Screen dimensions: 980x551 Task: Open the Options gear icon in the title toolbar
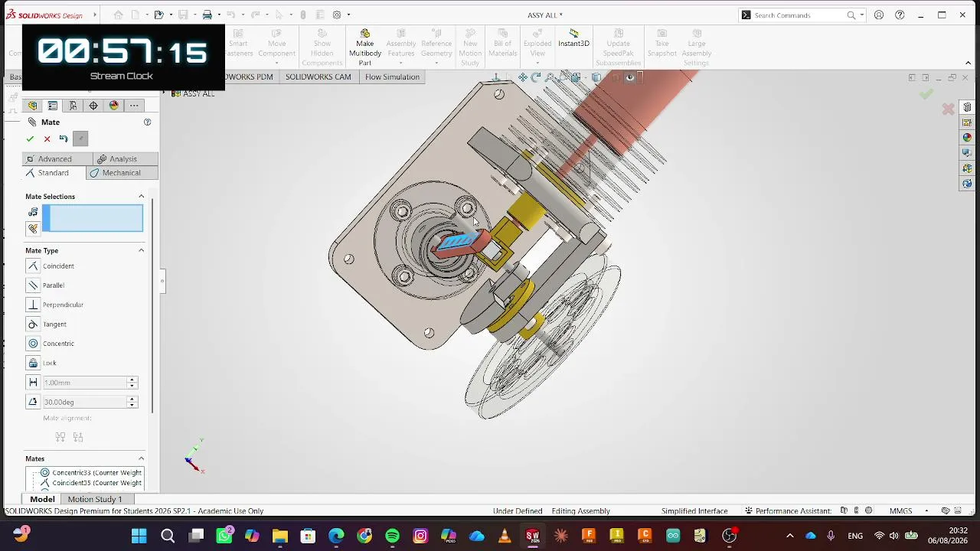click(336, 15)
